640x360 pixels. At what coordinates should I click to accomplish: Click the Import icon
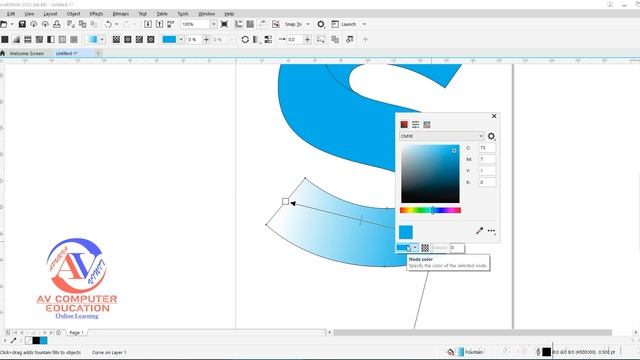[148, 24]
